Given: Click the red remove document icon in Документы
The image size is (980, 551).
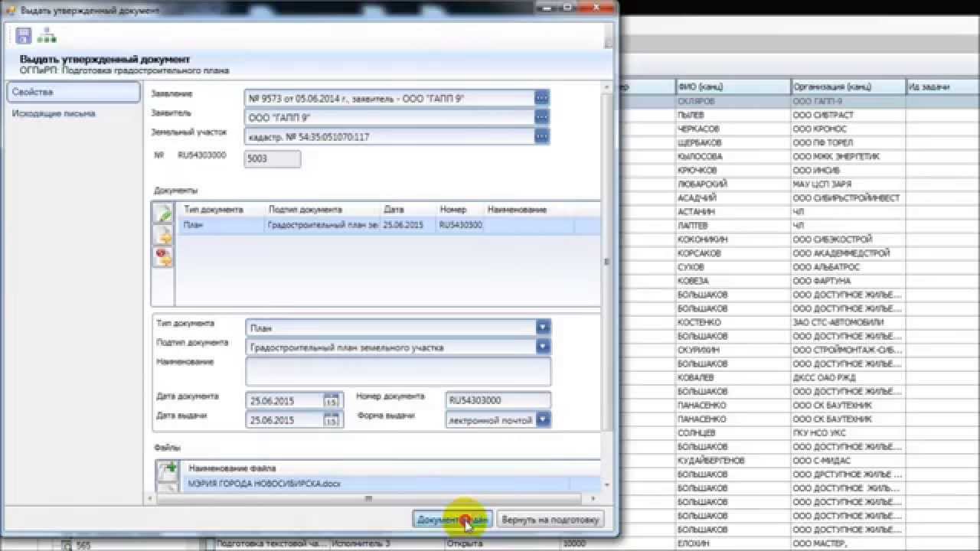Looking at the screenshot, I should click(163, 257).
